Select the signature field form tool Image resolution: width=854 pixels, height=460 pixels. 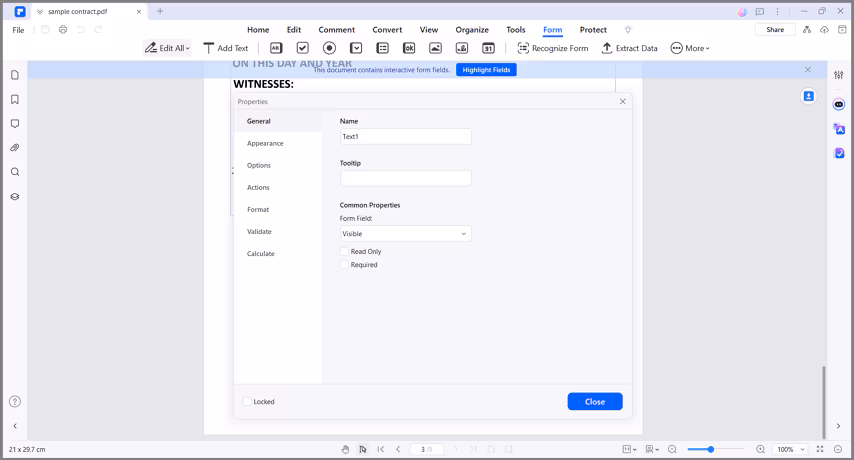click(x=462, y=48)
